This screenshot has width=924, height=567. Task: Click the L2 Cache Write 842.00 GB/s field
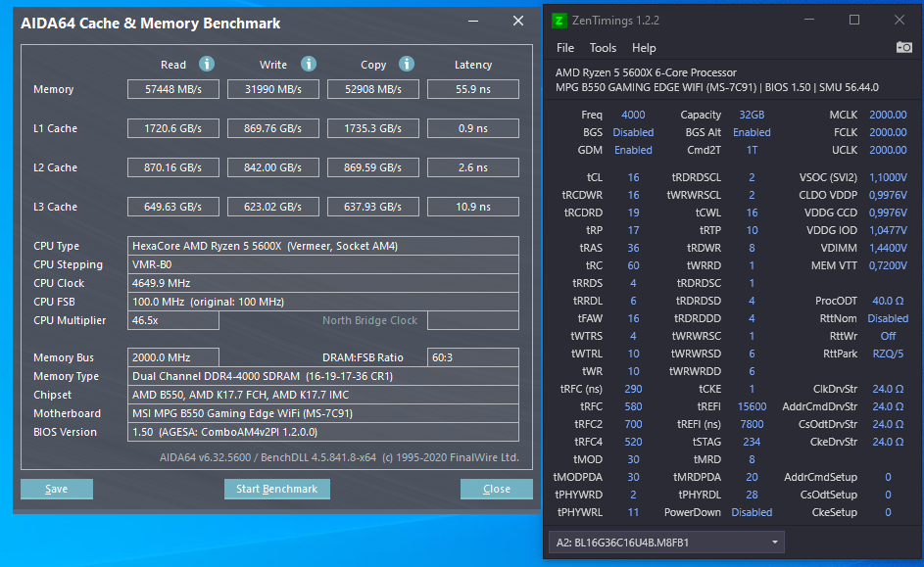(x=272, y=167)
